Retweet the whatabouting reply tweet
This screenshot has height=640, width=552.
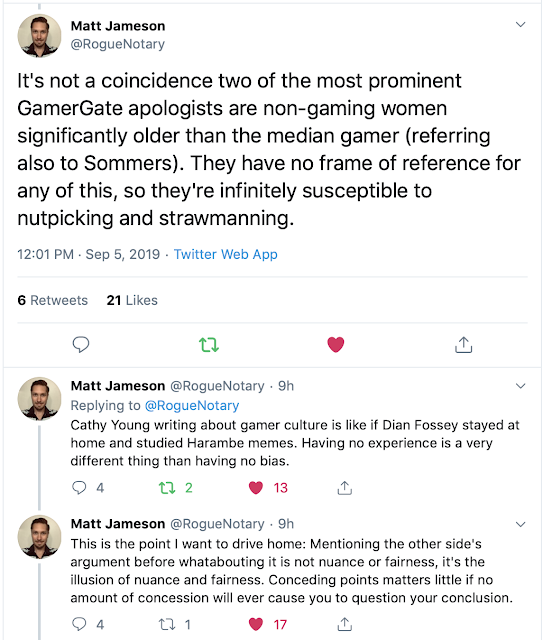coord(167,624)
